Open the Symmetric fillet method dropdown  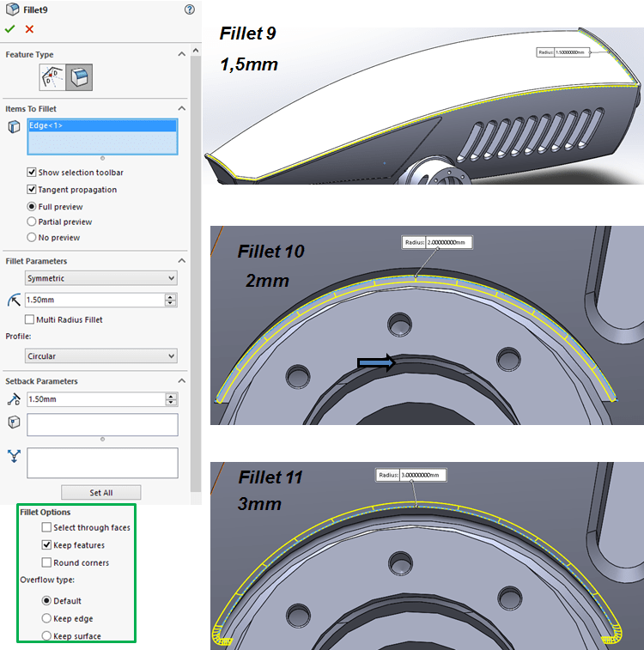pos(101,278)
